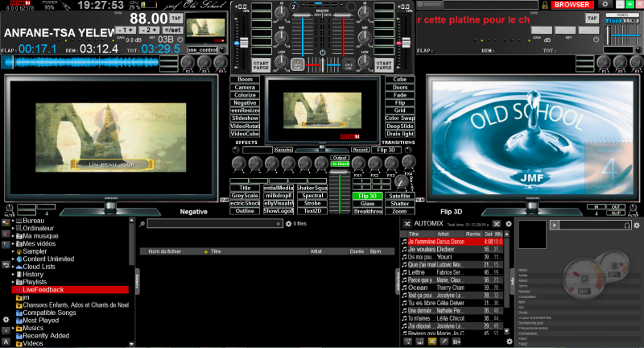Toggle right deck START PAUSE
The image size is (644, 348).
[384, 65]
